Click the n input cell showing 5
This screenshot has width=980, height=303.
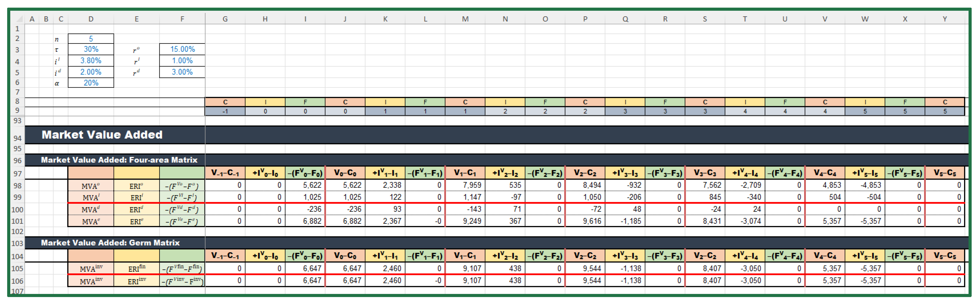(x=90, y=39)
